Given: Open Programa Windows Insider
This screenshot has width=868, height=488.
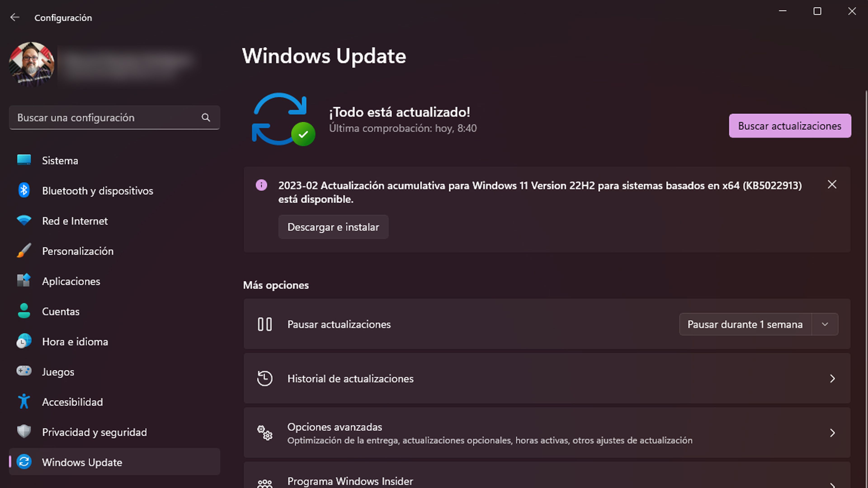Looking at the screenshot, I should [547, 475].
